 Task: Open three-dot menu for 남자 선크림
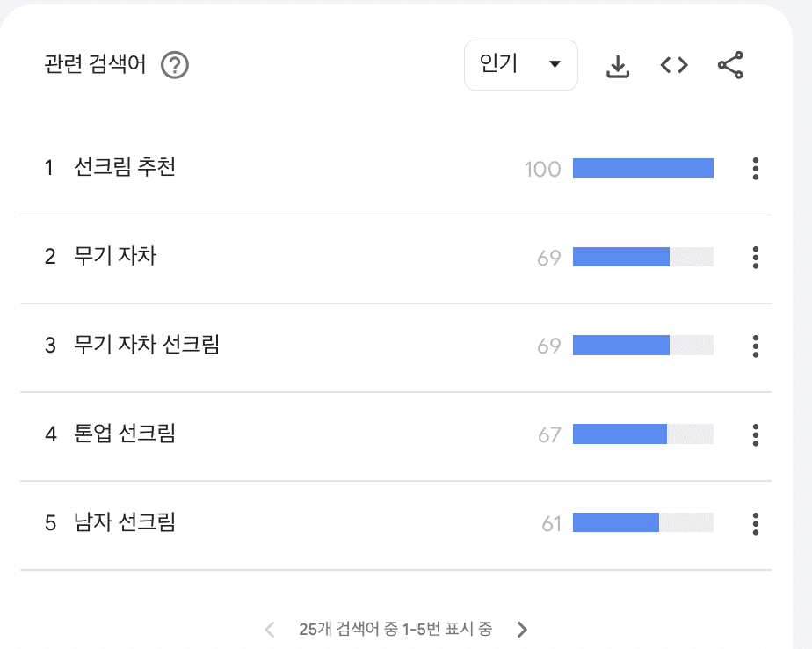point(755,523)
